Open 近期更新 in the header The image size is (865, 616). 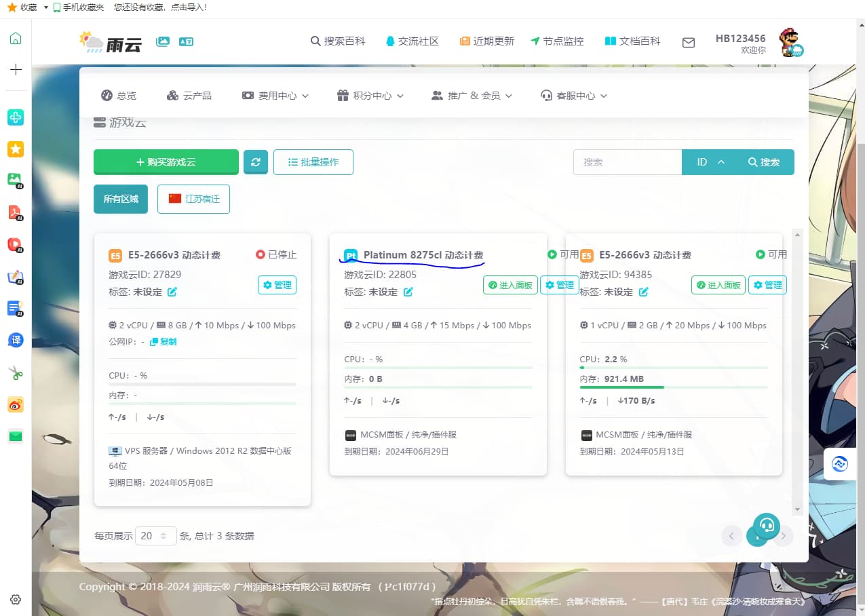tap(487, 41)
